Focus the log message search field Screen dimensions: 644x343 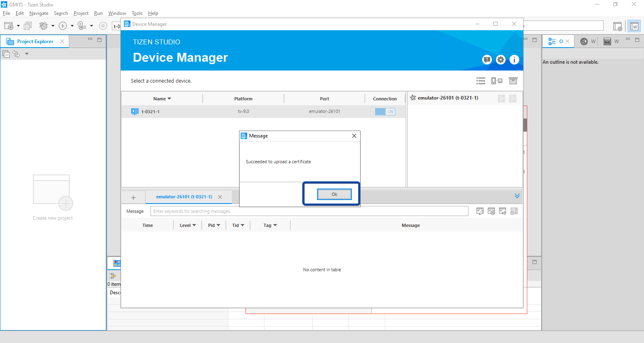coord(309,211)
